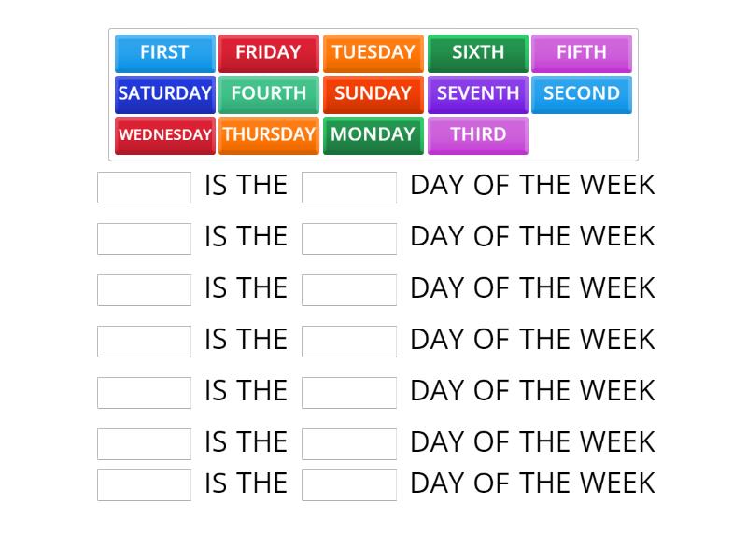Select the SEVENTH word tile
Image resolution: width=747 pixels, height=560 pixels.
(x=477, y=94)
